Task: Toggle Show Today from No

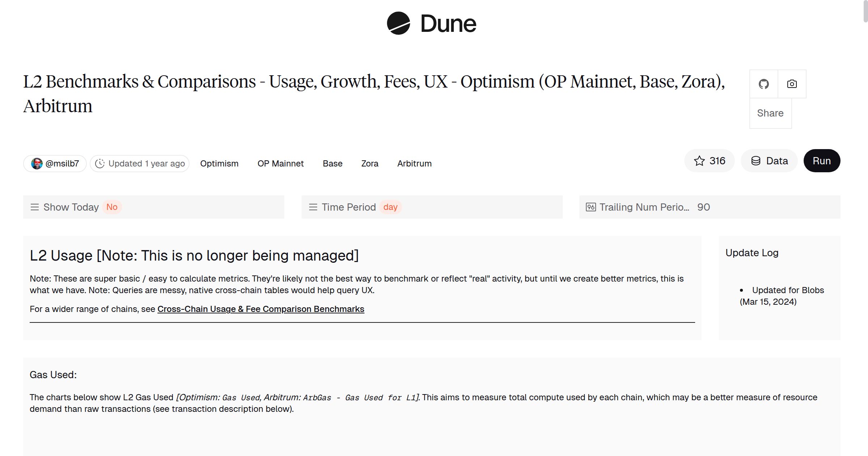Action: click(112, 207)
